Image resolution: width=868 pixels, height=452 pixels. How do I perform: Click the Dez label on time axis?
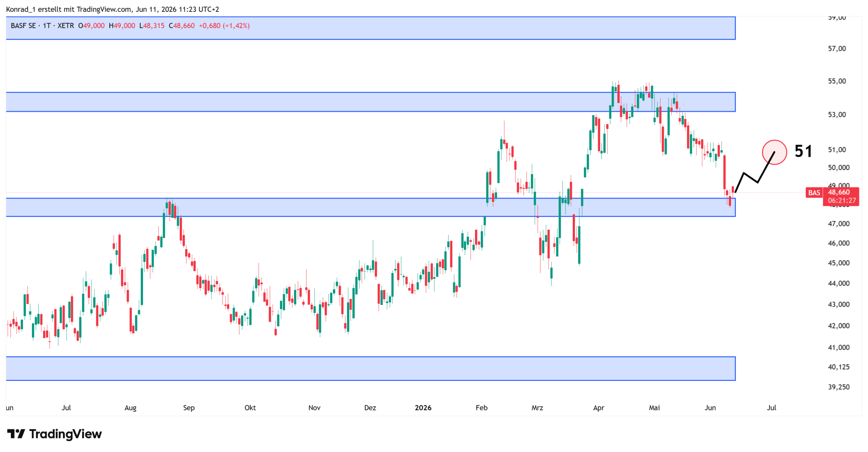coord(370,408)
